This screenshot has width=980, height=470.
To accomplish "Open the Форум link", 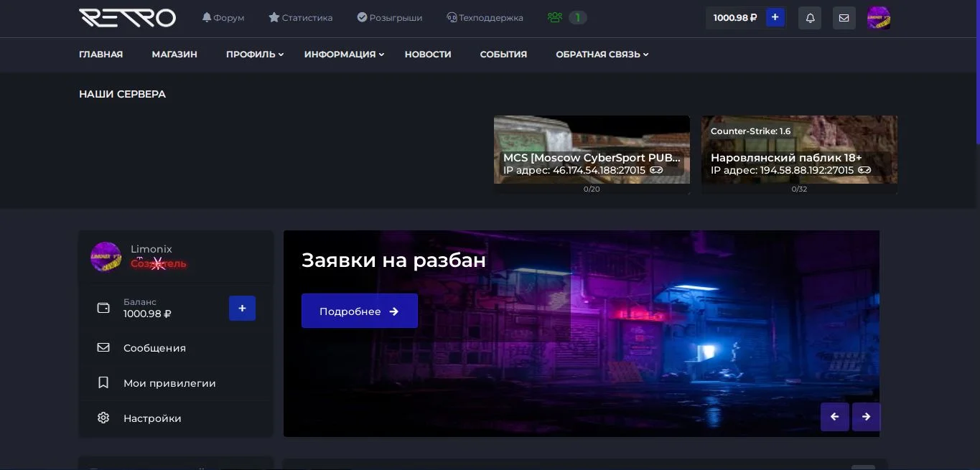I will 223,18.
